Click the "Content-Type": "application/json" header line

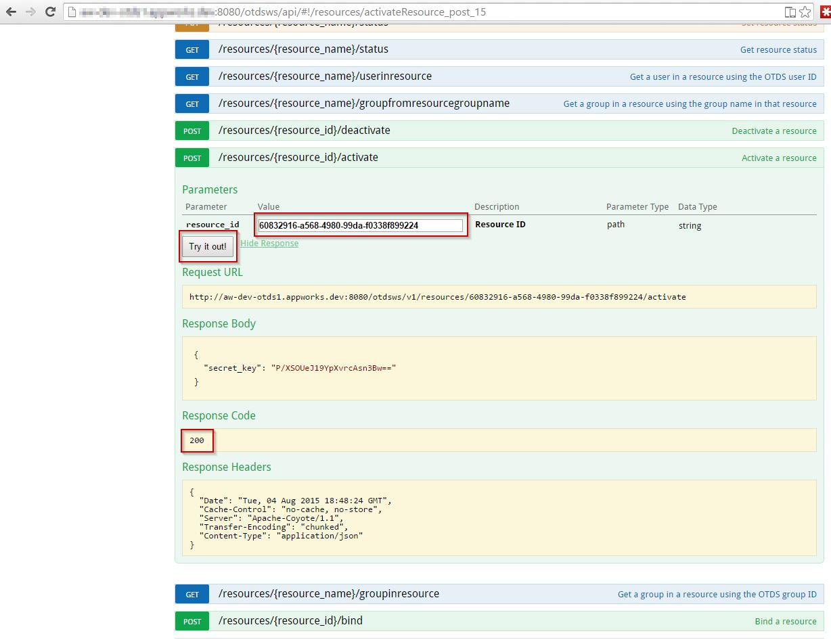(282, 536)
